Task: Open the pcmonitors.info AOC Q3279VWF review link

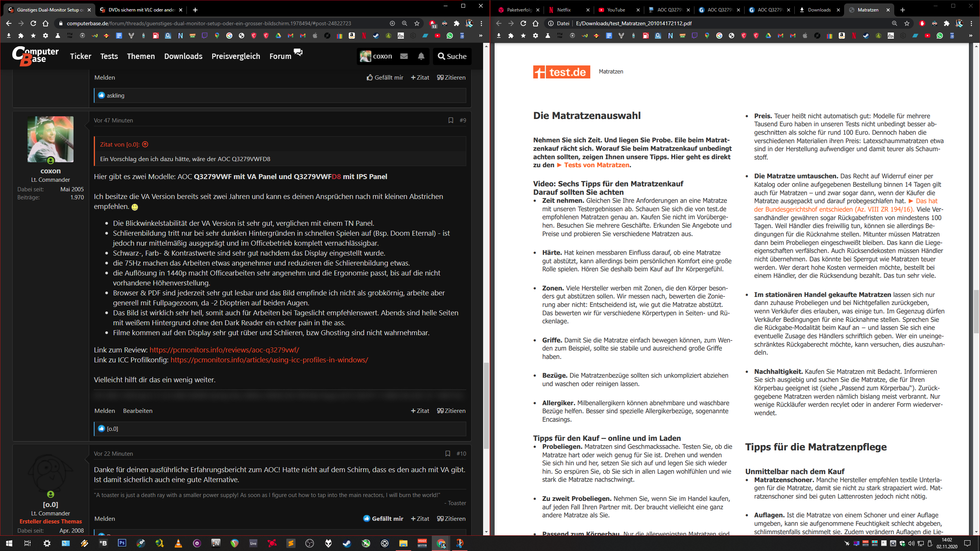Action: click(224, 350)
